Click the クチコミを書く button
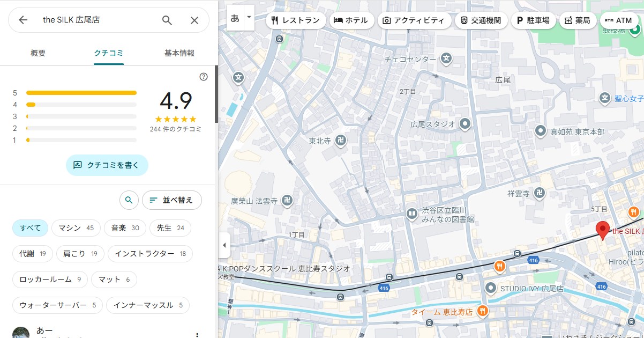Viewport: 644px width, 338px height. pos(107,165)
